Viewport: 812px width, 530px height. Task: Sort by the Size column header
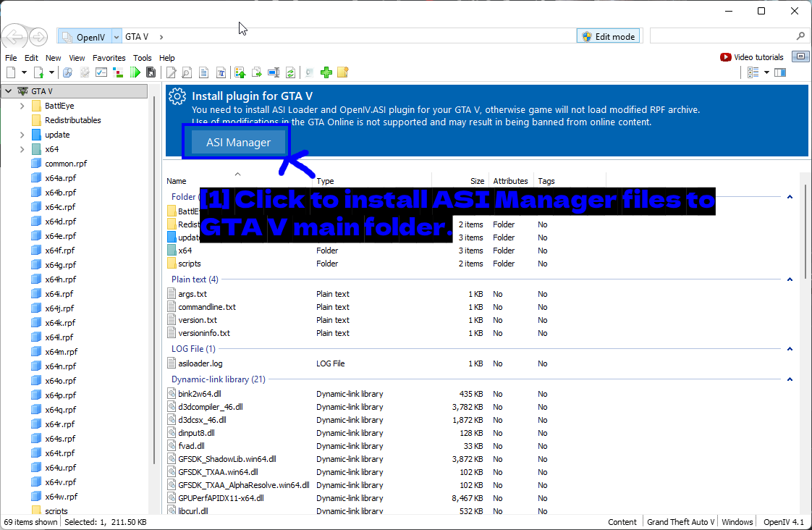pos(477,181)
